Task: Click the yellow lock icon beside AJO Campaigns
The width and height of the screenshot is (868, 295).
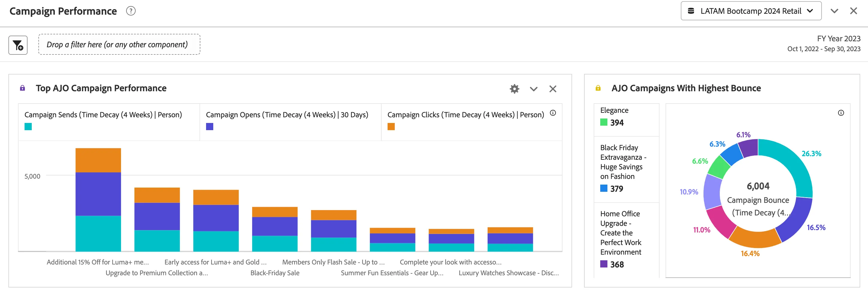Action: (x=598, y=88)
